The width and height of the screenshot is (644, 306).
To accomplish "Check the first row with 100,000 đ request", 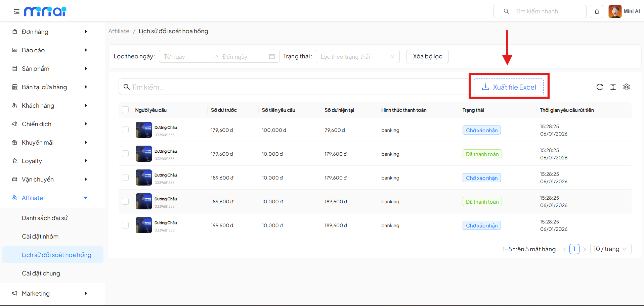I will click(x=125, y=130).
